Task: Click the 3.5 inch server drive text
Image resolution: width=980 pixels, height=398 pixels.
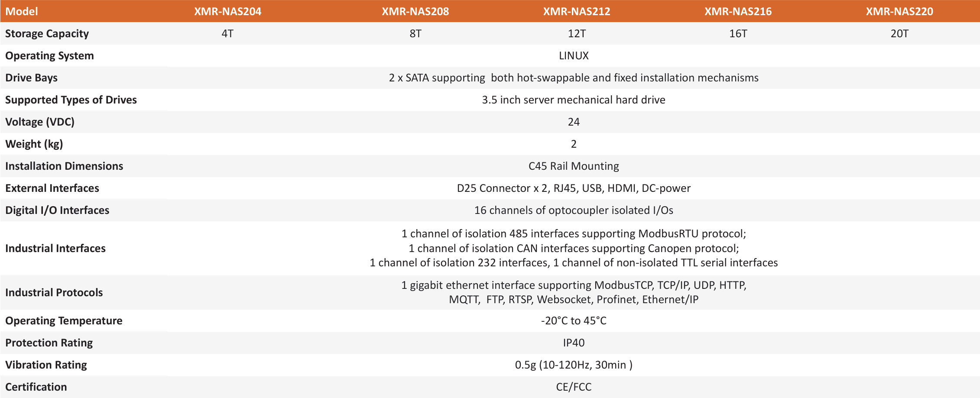Action: [x=574, y=100]
